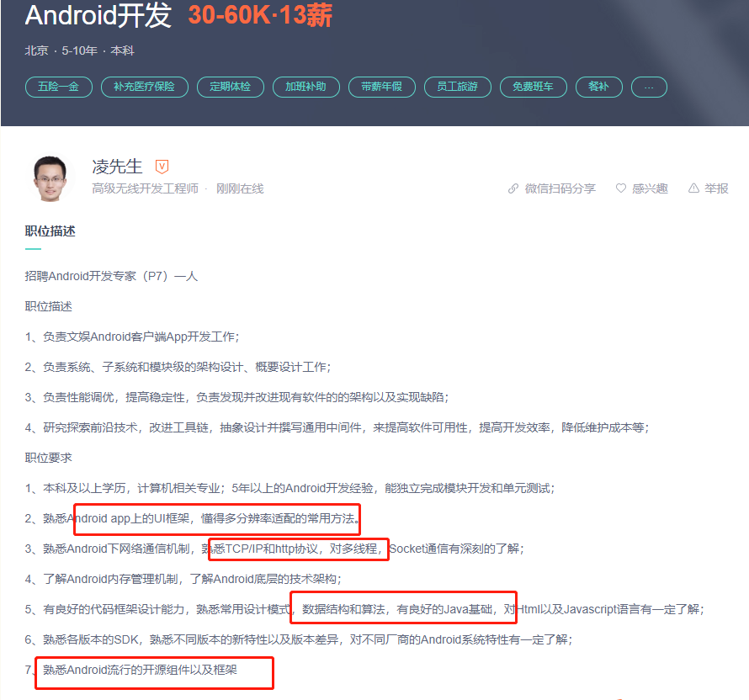
Task: Click the 带薪年假 tag
Action: (x=382, y=87)
